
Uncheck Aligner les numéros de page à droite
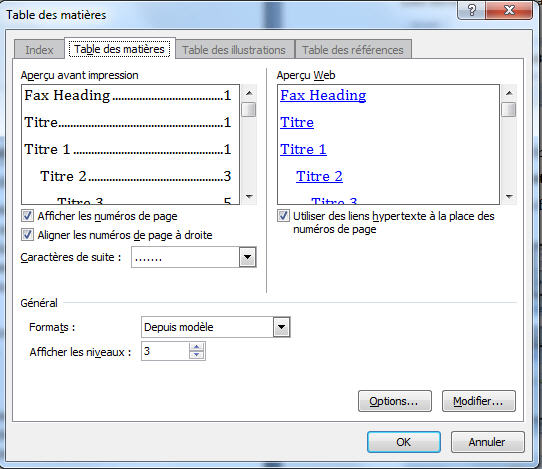click(x=27, y=235)
